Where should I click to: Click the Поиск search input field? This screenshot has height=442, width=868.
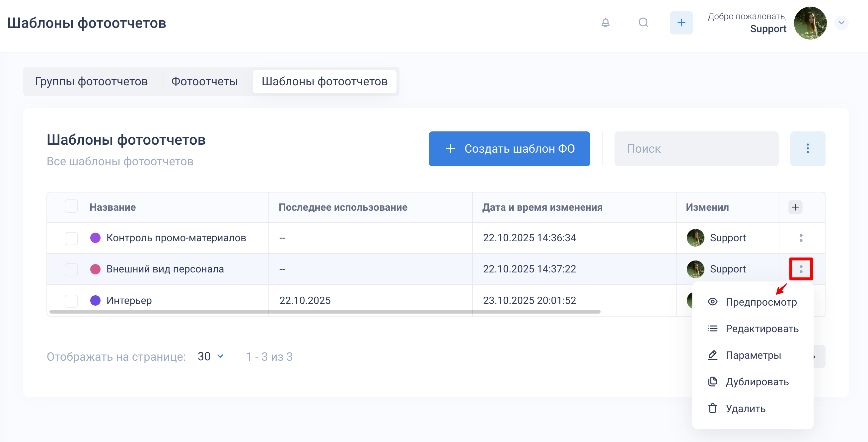(696, 149)
